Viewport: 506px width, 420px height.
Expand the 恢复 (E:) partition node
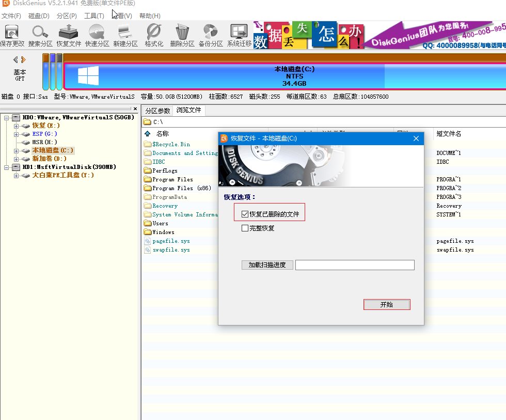click(16, 126)
